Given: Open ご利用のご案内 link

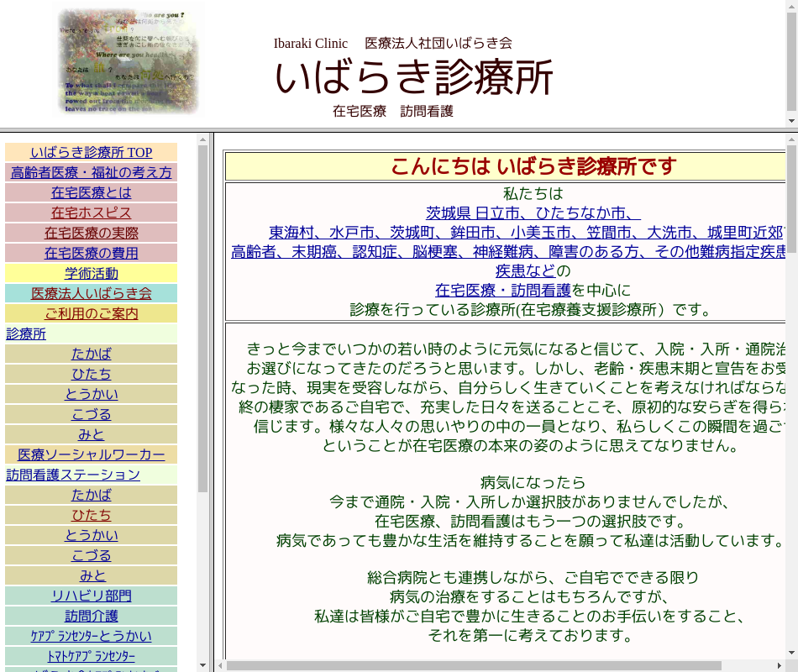Looking at the screenshot, I should click(91, 313).
